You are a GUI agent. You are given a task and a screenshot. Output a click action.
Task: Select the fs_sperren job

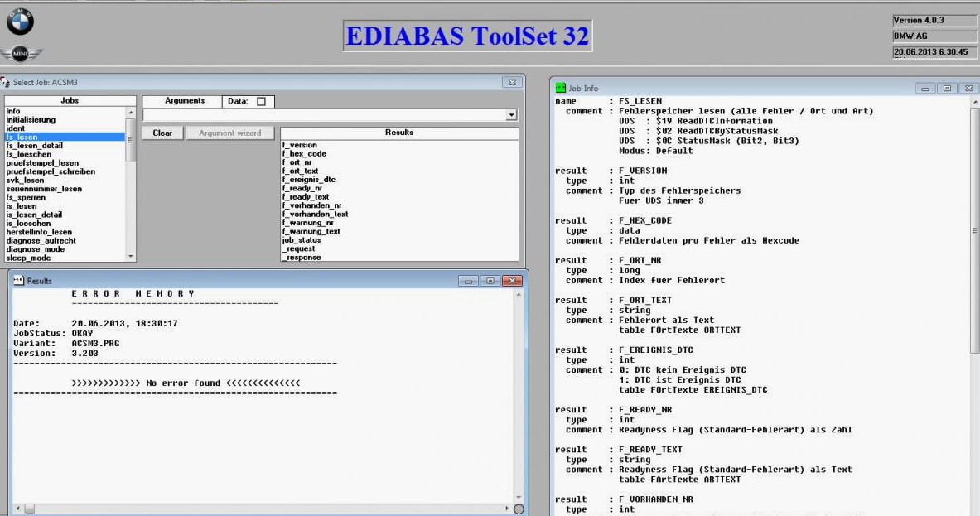(x=26, y=197)
